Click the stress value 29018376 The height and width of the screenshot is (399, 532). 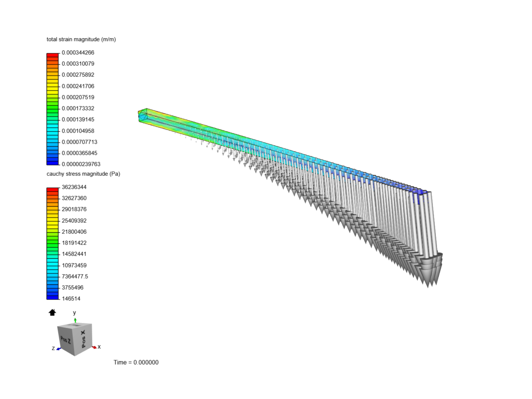[x=74, y=209]
